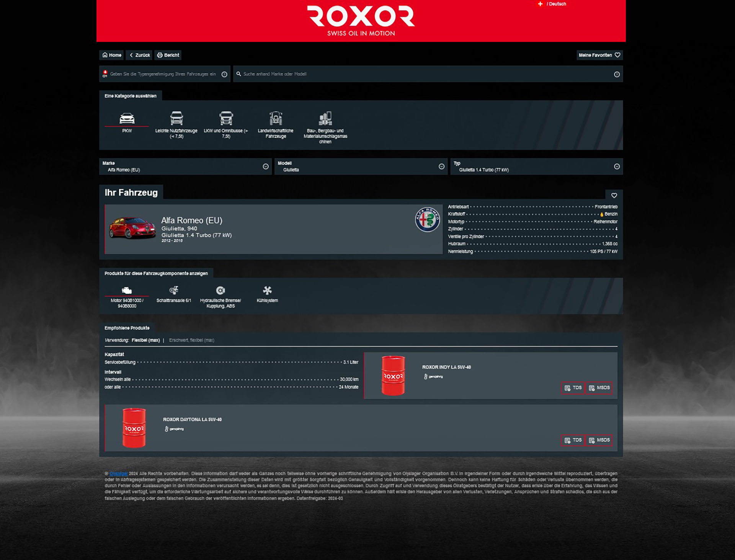This screenshot has width=735, height=560.
Task: Open the Olyslager link in footer
Action: click(x=119, y=473)
